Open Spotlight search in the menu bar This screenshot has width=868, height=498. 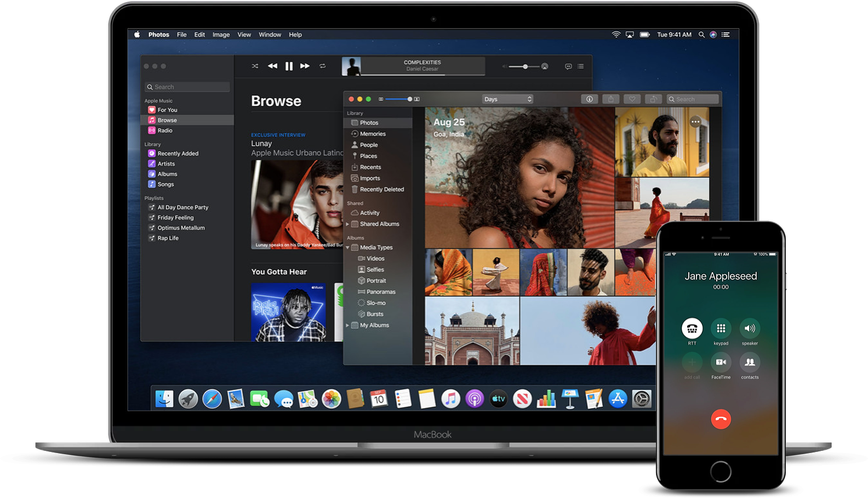pos(701,35)
